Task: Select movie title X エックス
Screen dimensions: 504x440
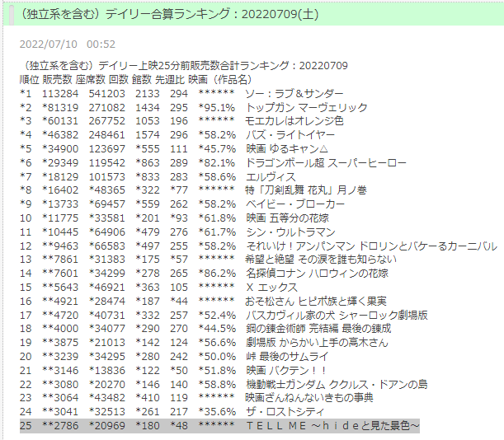Action: tap(271, 287)
